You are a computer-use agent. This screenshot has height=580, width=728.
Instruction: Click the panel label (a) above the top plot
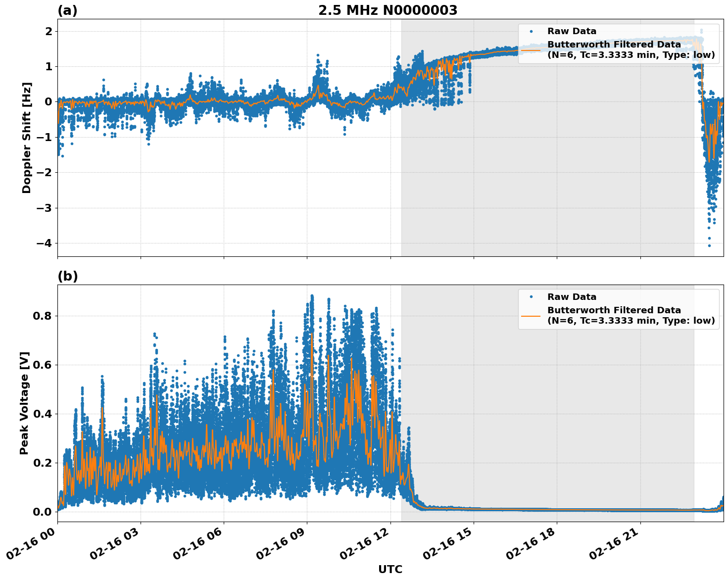(x=68, y=10)
